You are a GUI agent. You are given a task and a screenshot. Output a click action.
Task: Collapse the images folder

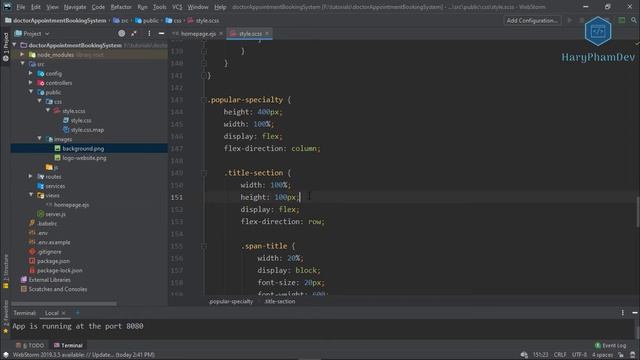coord(40,139)
